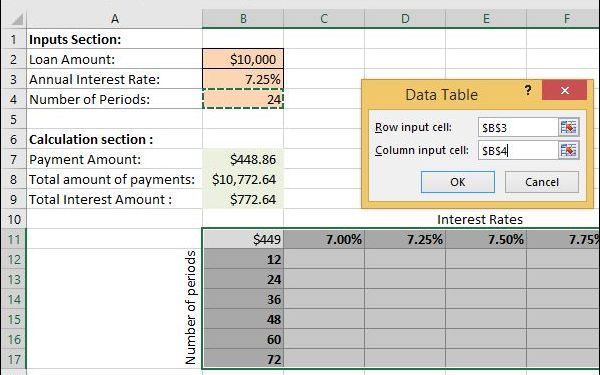Select the Loan Amount cell $10,000

click(x=243, y=59)
